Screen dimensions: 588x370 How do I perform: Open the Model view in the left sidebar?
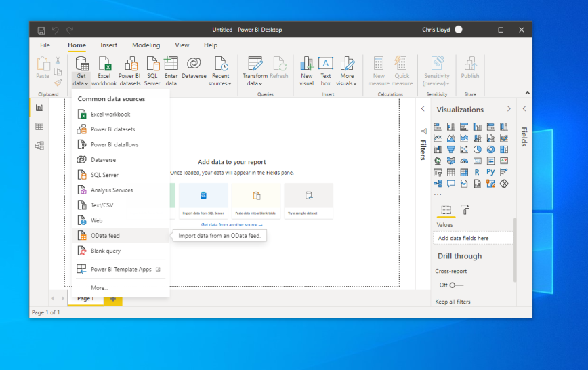click(x=39, y=145)
